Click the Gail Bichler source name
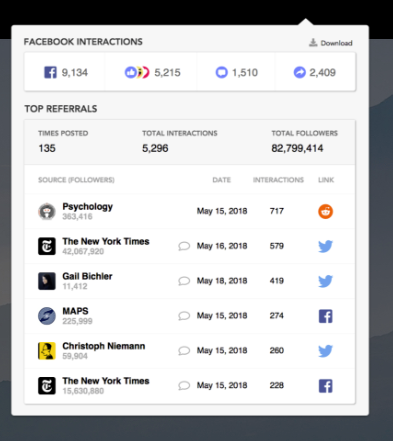393x441 pixels. point(87,276)
